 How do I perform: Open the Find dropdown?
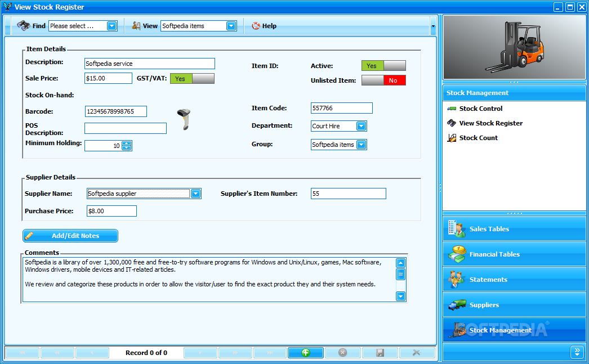coord(111,26)
